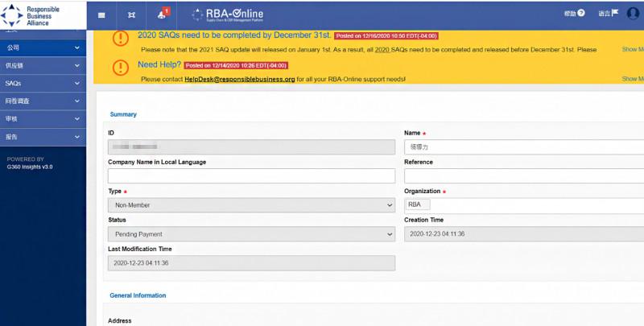Viewport: 644px width, 326px height.
Task: Toggle fullscreen with the expand icon
Action: [x=131, y=14]
